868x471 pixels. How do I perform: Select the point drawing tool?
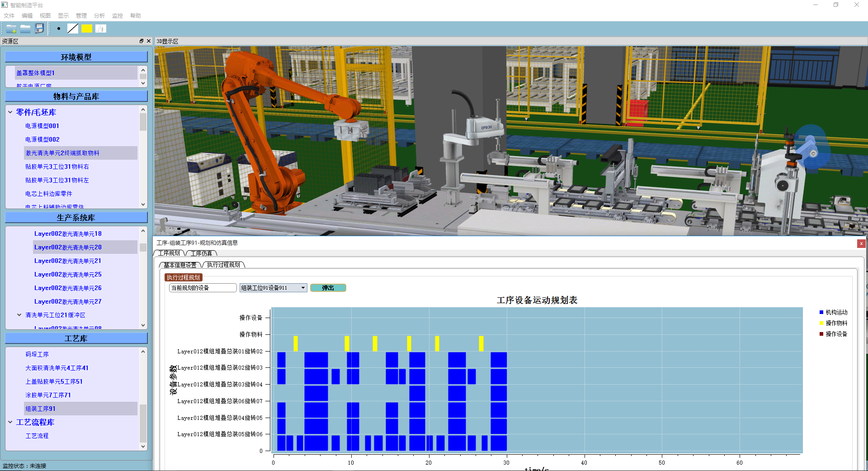[x=59, y=29]
